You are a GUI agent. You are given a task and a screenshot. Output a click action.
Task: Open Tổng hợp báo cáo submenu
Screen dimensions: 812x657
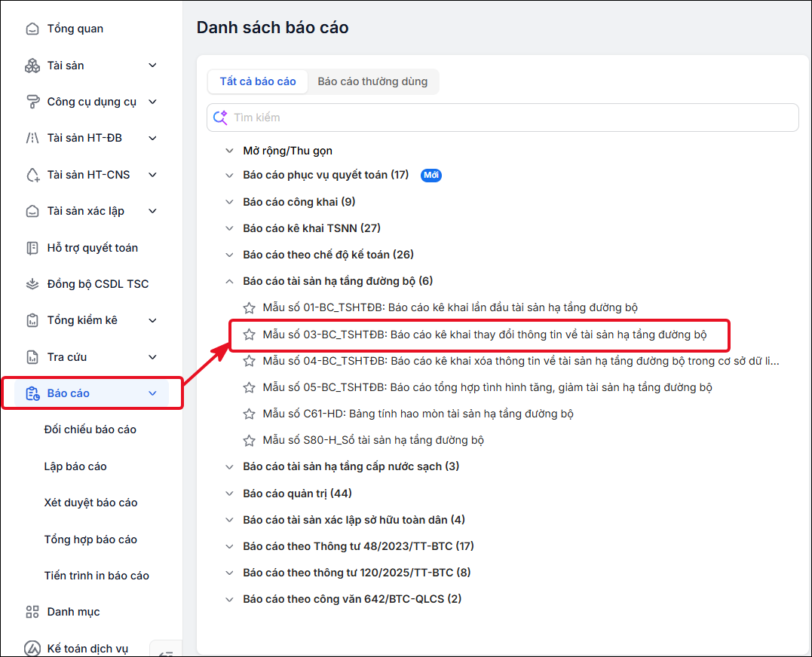coord(90,539)
